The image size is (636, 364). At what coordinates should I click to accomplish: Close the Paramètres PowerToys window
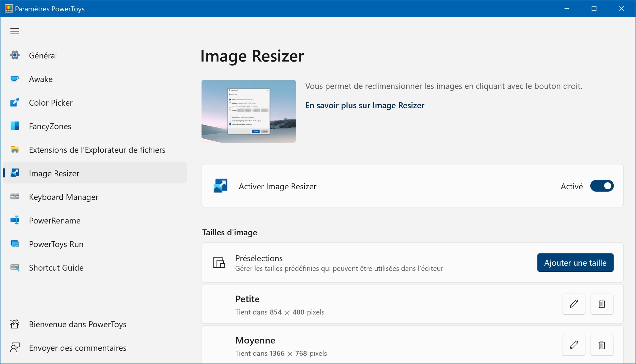622,8
